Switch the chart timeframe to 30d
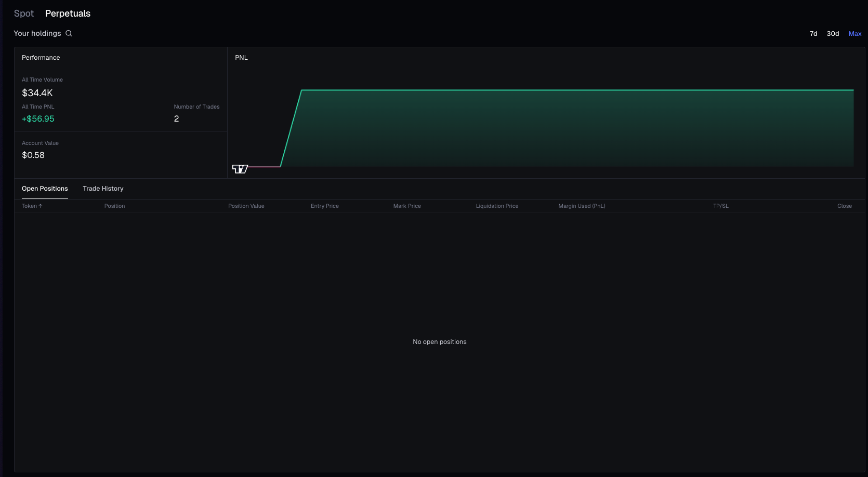This screenshot has height=477, width=868. pyautogui.click(x=833, y=34)
